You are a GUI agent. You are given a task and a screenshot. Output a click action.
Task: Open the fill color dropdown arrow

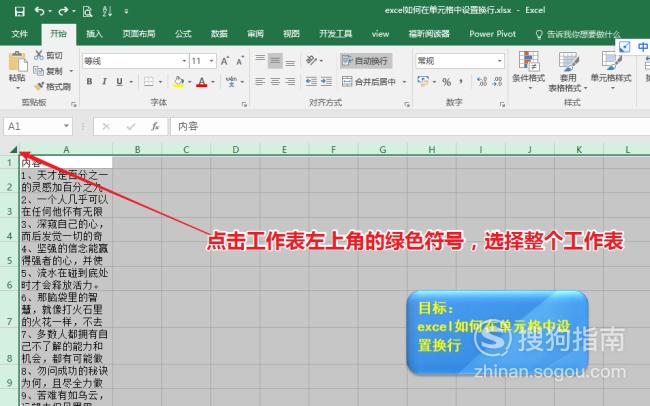click(189, 82)
